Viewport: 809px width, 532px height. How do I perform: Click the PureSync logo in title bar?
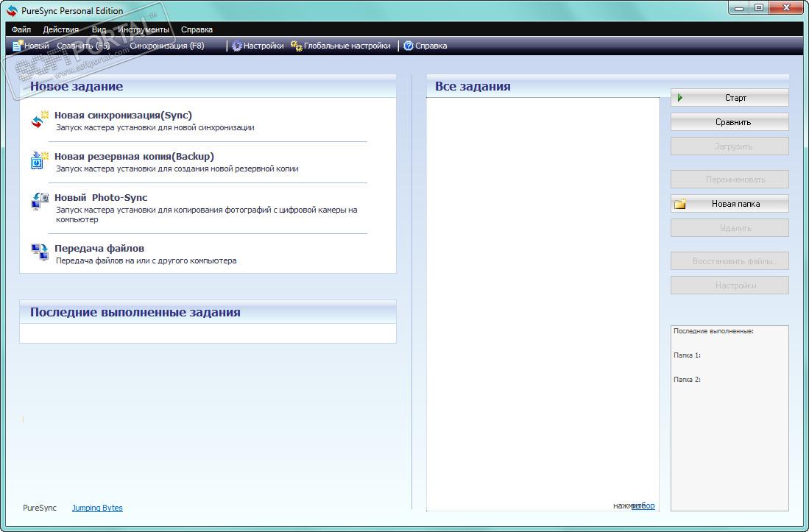tap(12, 10)
